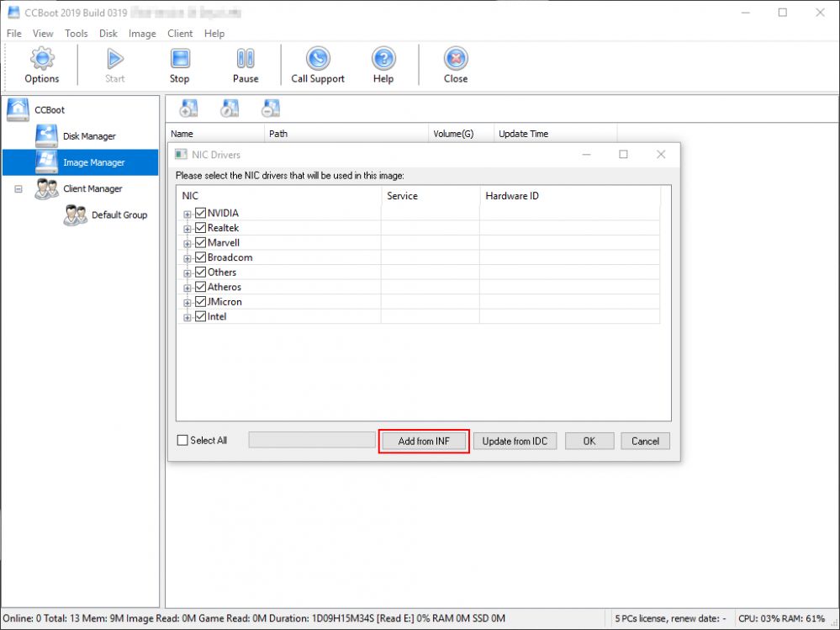Viewport: 840px width, 630px height.
Task: Expand the Marvell tree node
Action: click(187, 244)
